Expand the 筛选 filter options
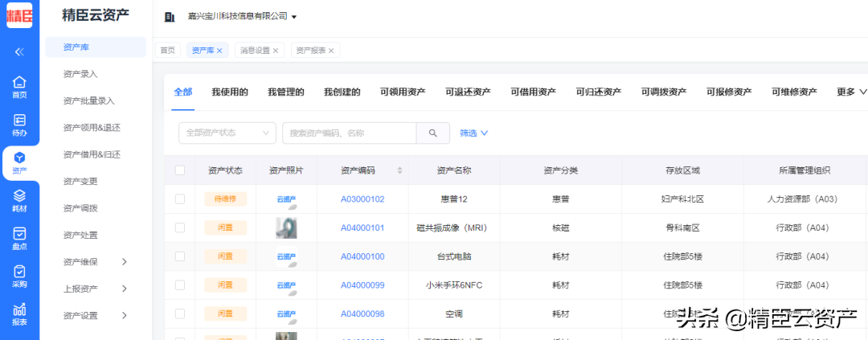The height and width of the screenshot is (340, 868). pos(474,133)
